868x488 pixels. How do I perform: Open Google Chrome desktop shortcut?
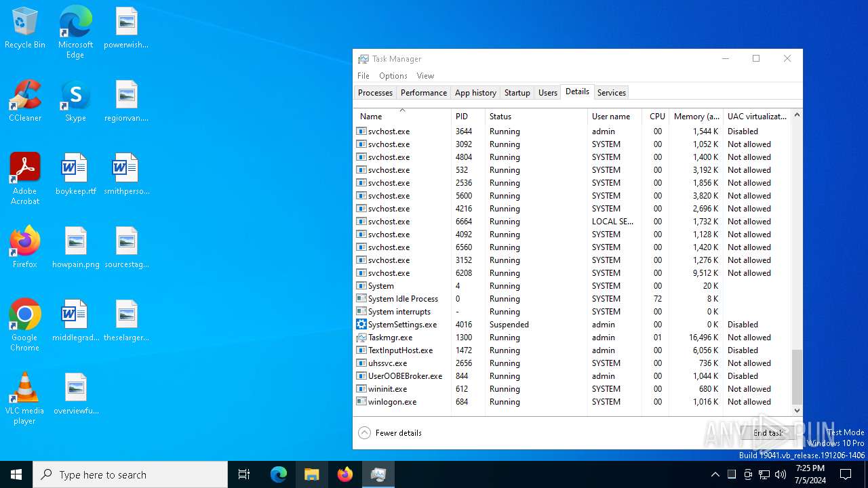pos(25,325)
